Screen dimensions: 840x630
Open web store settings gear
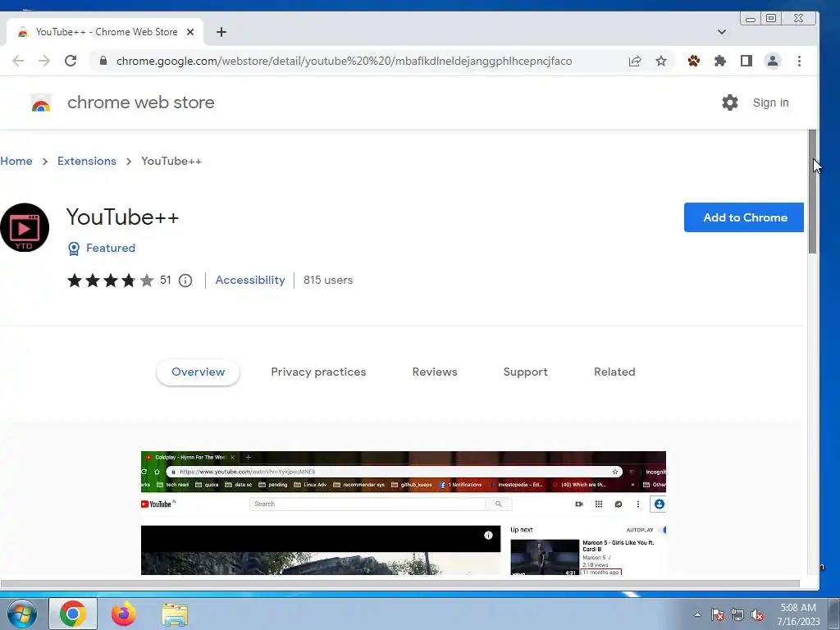729,103
